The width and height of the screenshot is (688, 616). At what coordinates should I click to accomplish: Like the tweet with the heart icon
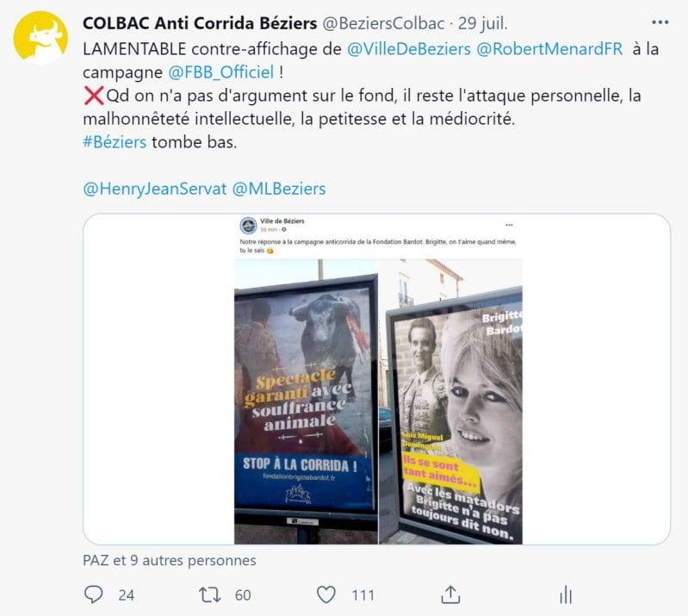tap(326, 595)
